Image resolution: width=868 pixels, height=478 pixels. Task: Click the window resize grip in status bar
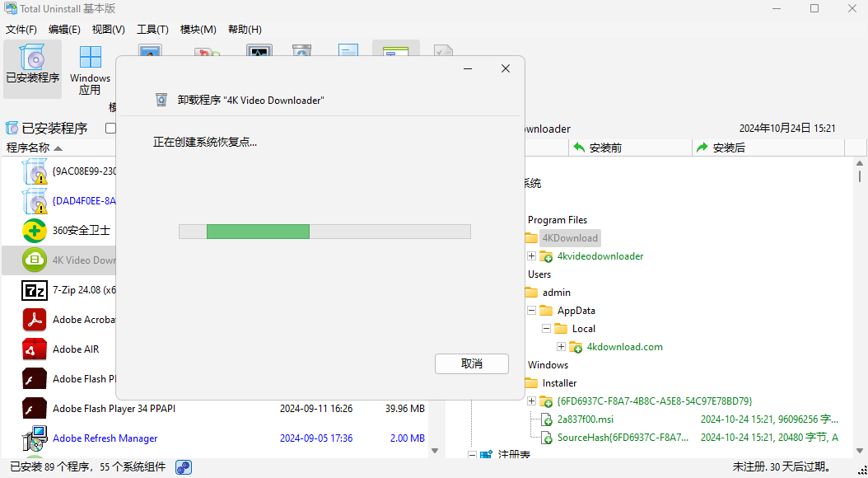click(x=862, y=471)
